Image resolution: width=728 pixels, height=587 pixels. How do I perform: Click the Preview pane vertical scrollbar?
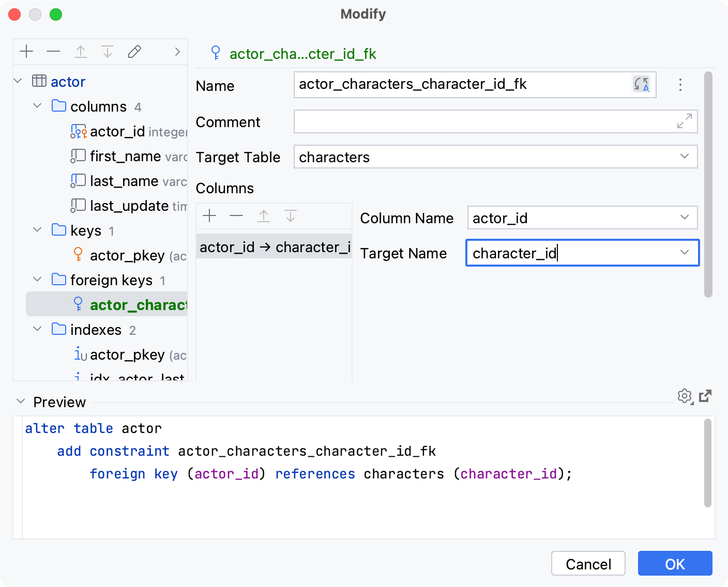pyautogui.click(x=708, y=463)
